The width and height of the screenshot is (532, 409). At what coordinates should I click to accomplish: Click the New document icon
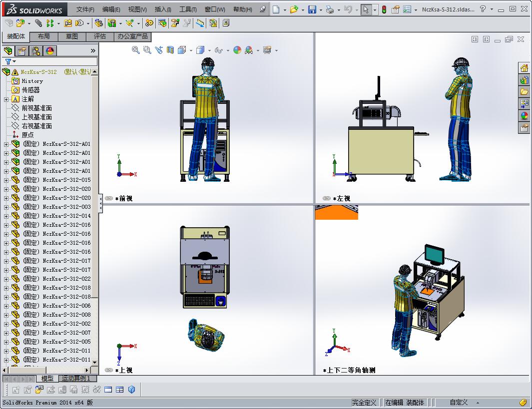[276, 9]
